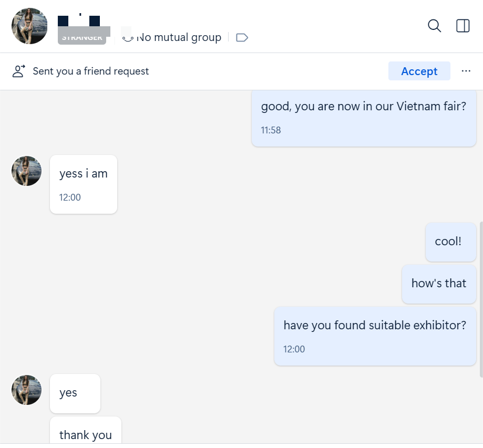Screen dimensions: 483x448
Task: Click the "Sent you a friend request" notice
Action: tap(91, 71)
